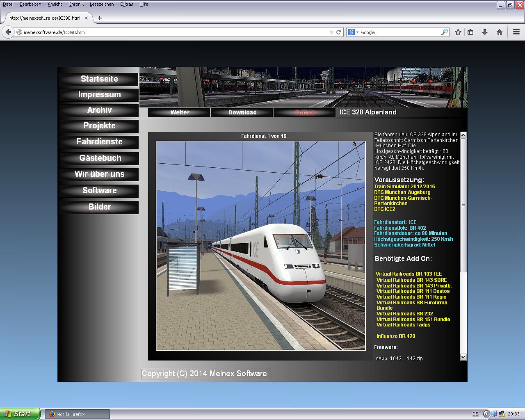
Task: Open the Ansicht menu
Action: 55,4
